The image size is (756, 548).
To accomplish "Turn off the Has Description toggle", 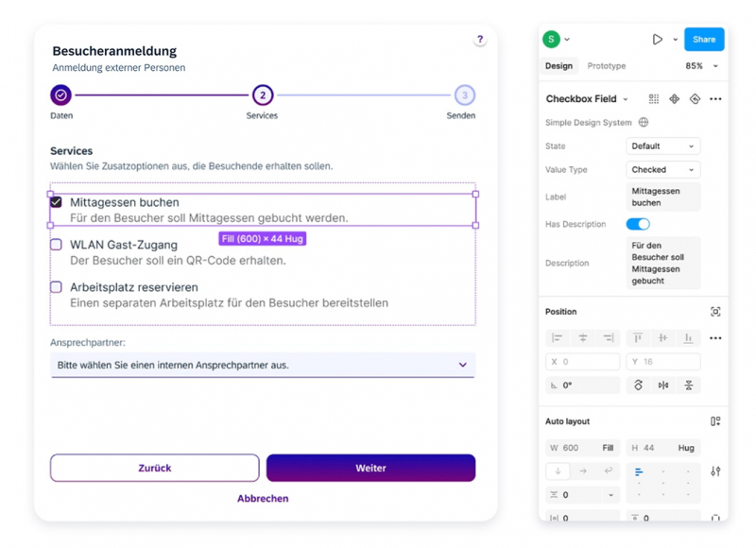I will (638, 224).
